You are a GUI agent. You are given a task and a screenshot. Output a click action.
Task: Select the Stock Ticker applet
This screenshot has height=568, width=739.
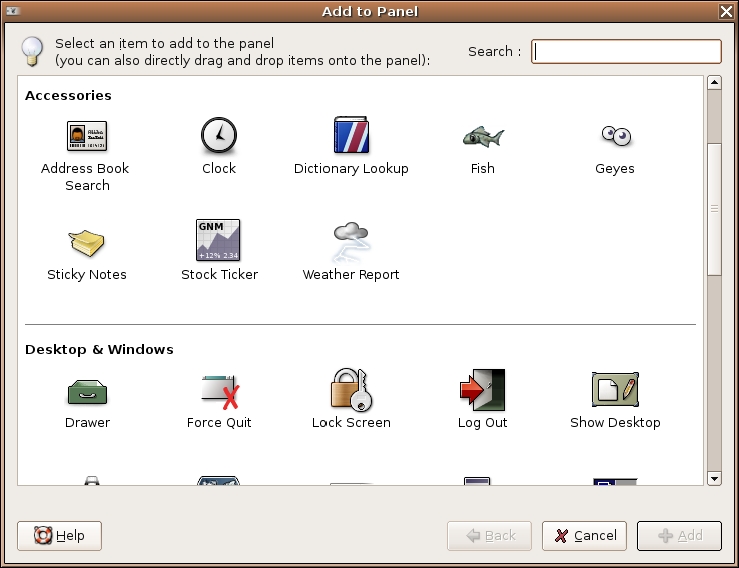[218, 241]
